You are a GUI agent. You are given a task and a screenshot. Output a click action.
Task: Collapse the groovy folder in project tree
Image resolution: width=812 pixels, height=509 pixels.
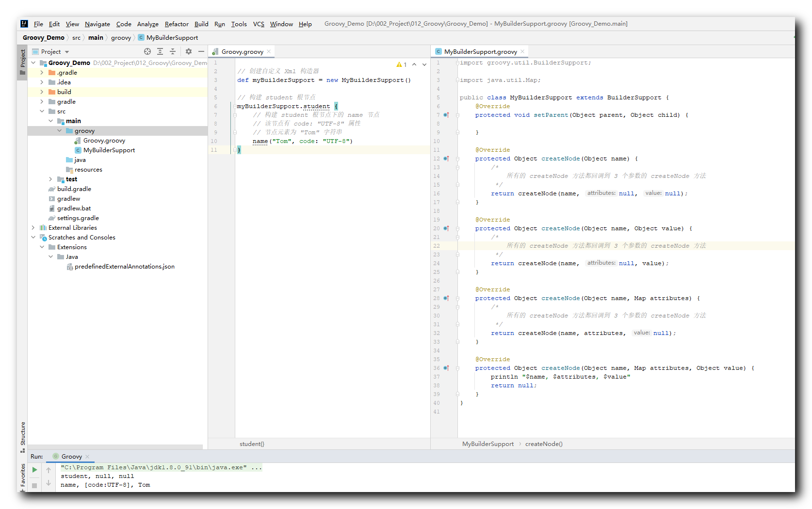(59, 130)
